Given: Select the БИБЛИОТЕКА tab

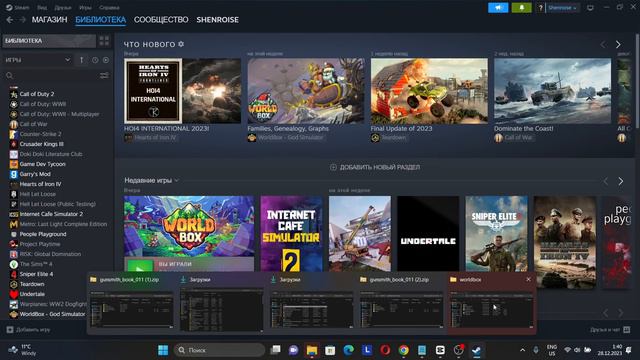Looking at the screenshot, I should coord(100,20).
